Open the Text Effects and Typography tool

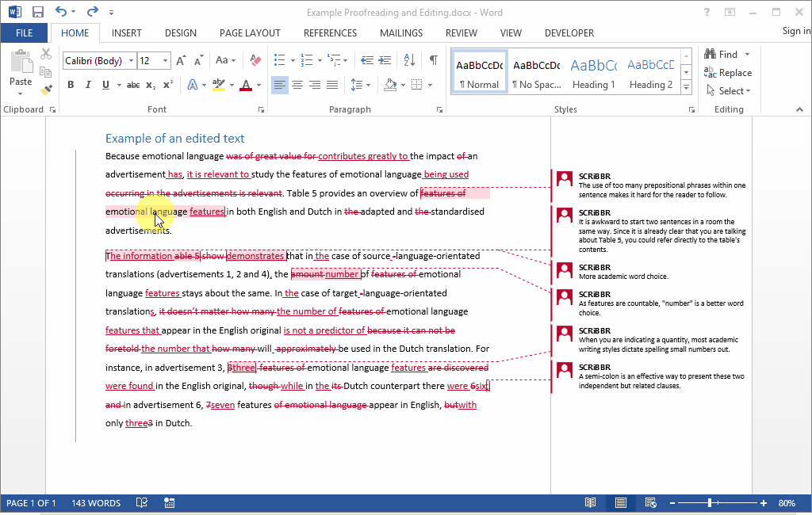pyautogui.click(x=193, y=84)
